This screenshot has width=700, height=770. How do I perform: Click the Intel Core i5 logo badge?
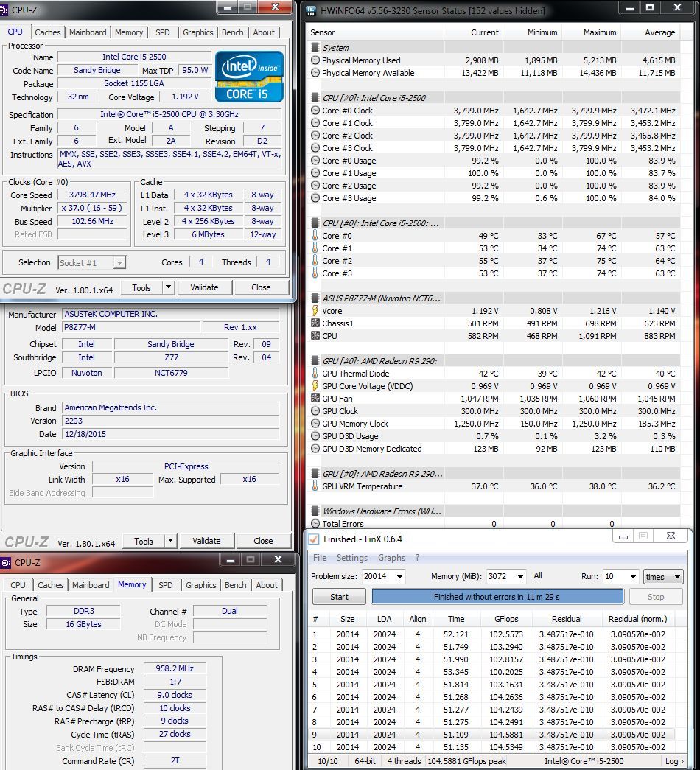pyautogui.click(x=249, y=77)
